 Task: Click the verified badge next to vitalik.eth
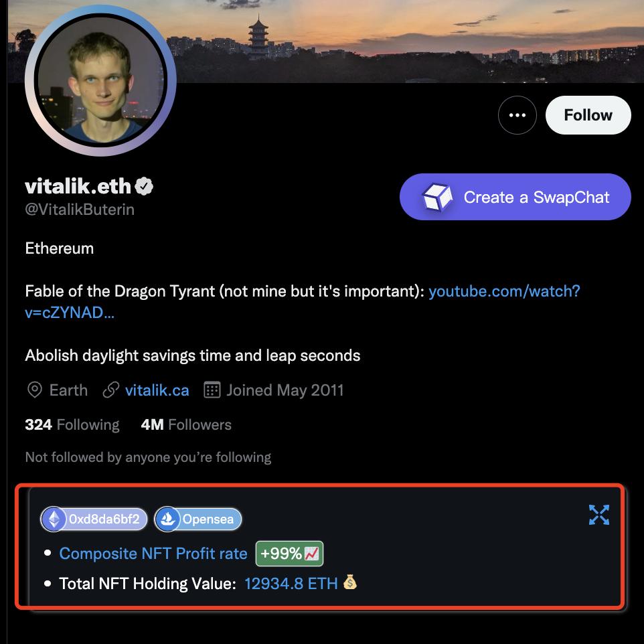pyautogui.click(x=145, y=186)
